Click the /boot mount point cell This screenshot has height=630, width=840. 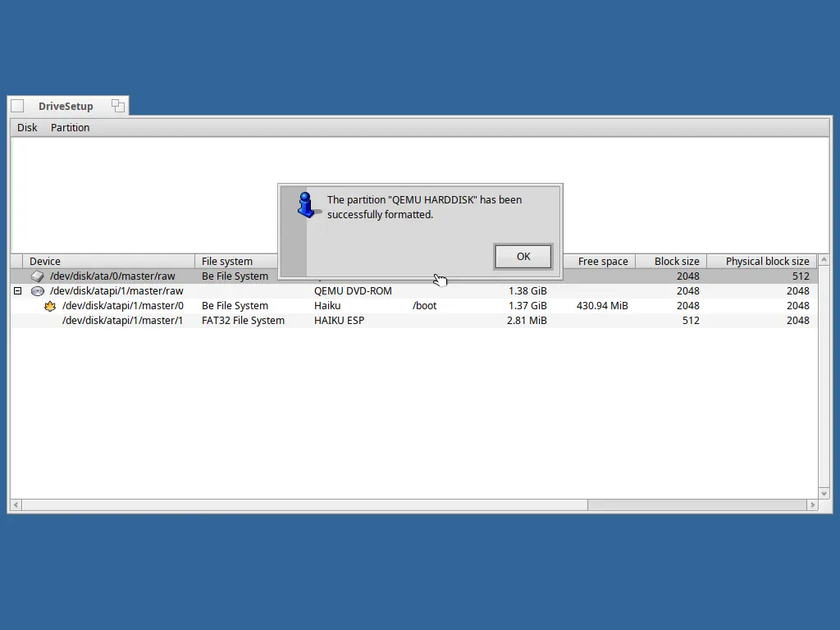point(425,306)
